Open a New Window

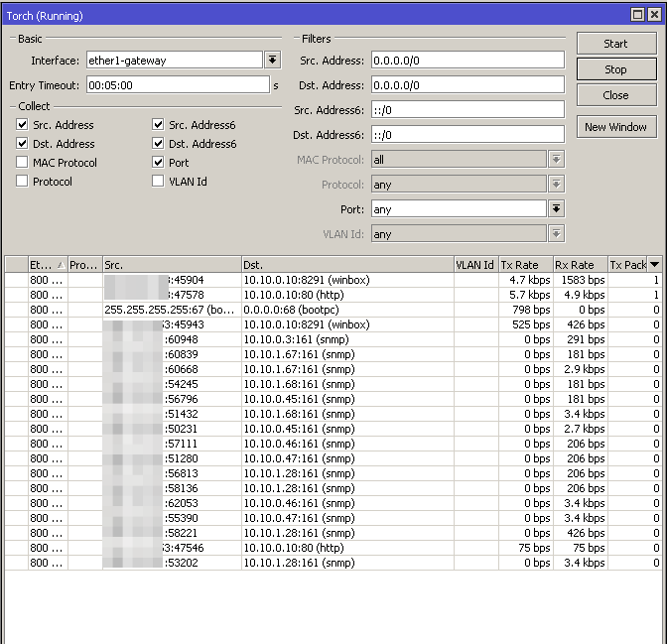(x=615, y=127)
